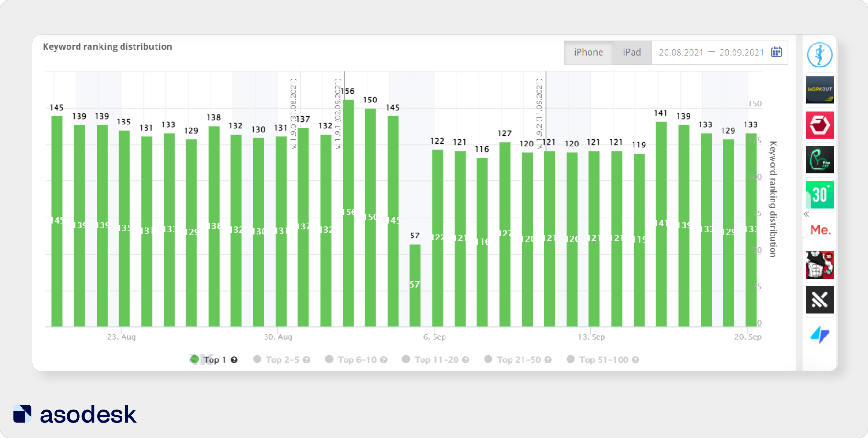This screenshot has height=438, width=868.
Task: Click the "30. Aug" axis label
Action: [278, 337]
